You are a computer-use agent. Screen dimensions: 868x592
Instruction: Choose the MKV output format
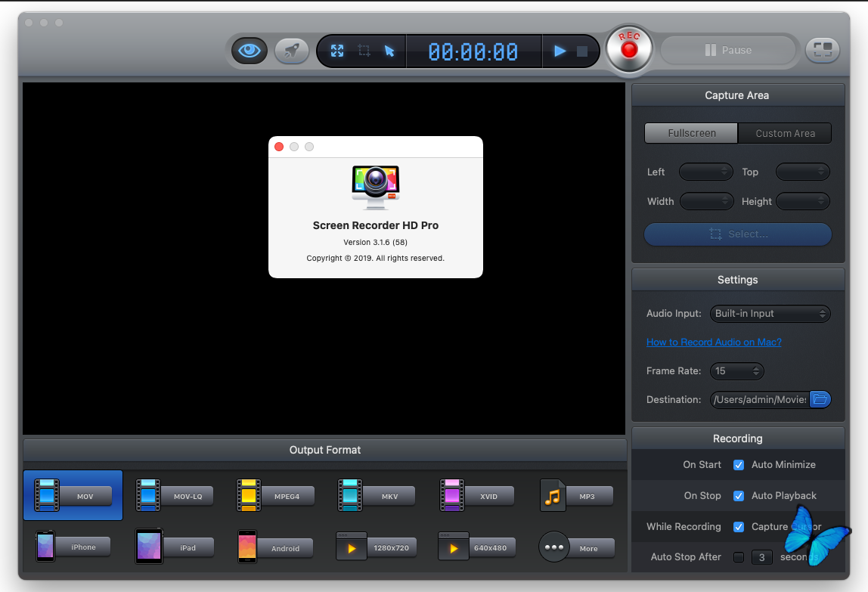tap(376, 495)
